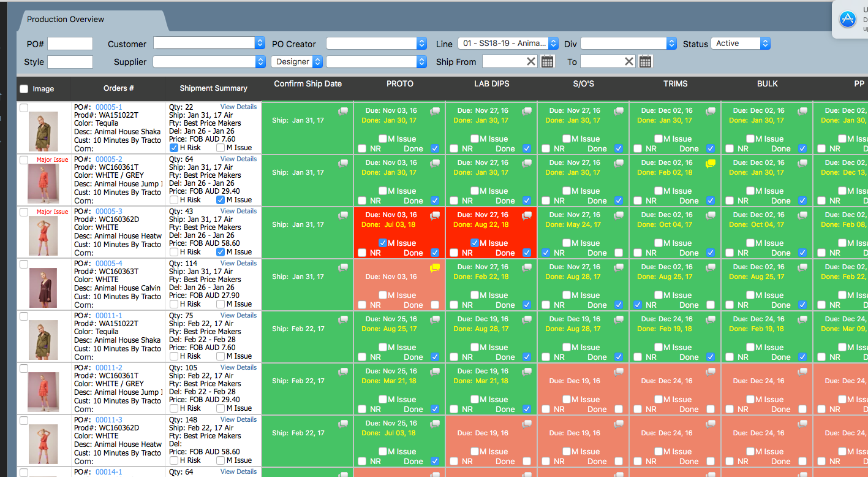Screen dimensions: 868x477
Task: Open the blank dropdown beside Designer
Action: [x=376, y=61]
